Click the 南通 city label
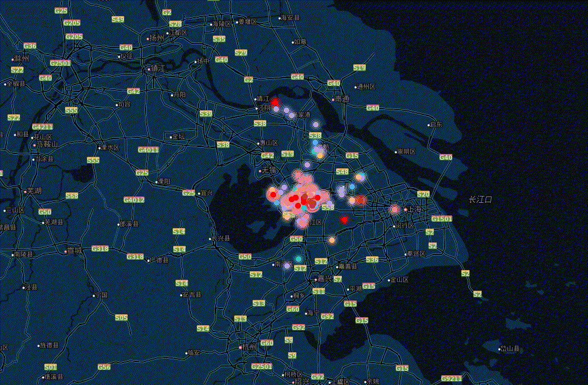The image size is (588, 385). (342, 99)
